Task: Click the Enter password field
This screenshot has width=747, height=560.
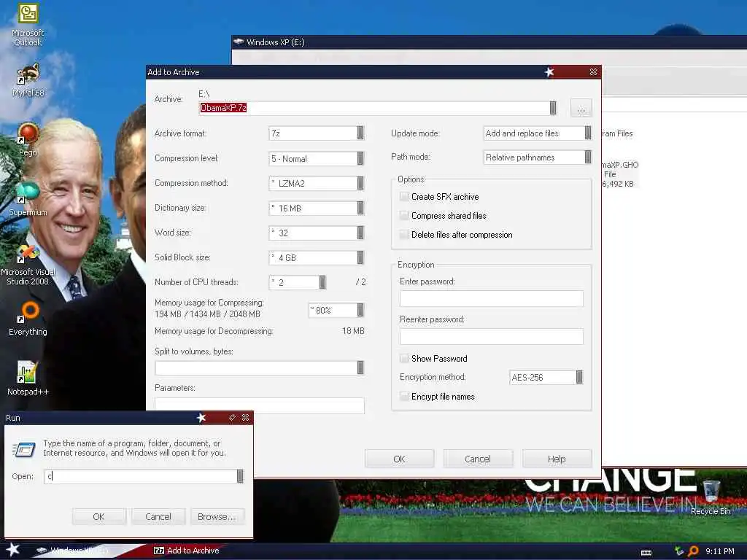Action: 491,298
